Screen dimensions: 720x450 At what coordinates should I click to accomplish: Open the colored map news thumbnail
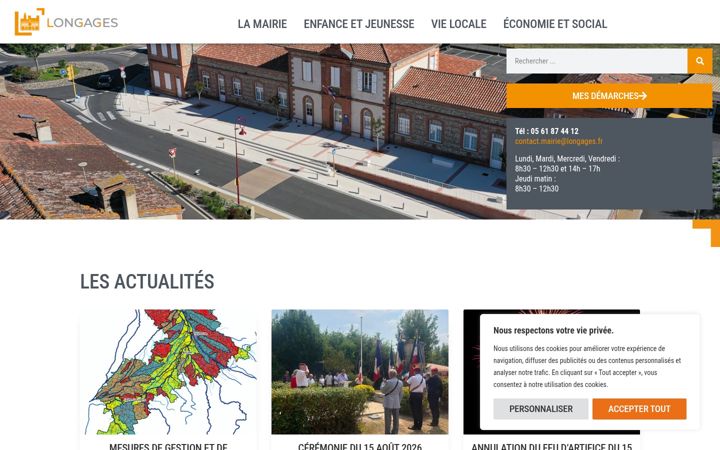click(168, 372)
